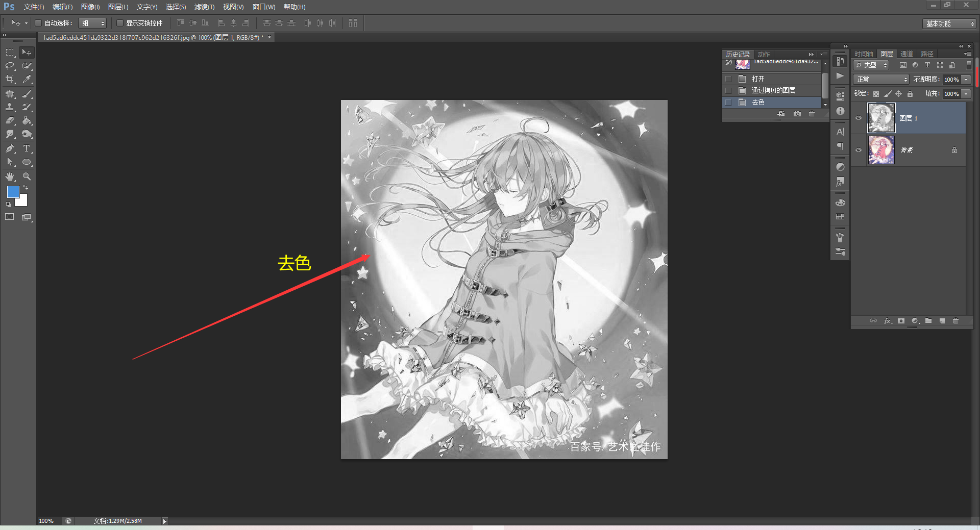The height and width of the screenshot is (530, 980).
Task: Select the Paint Bucket tool
Action: 27,120
